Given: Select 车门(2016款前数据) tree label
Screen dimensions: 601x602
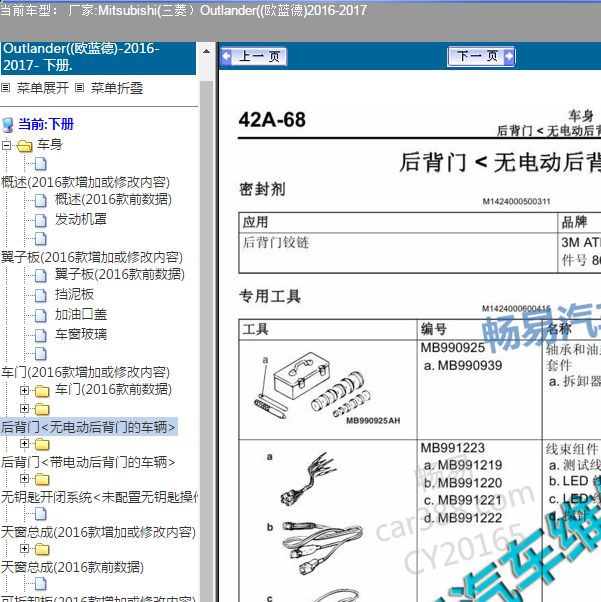Looking at the screenshot, I should pos(113,390).
